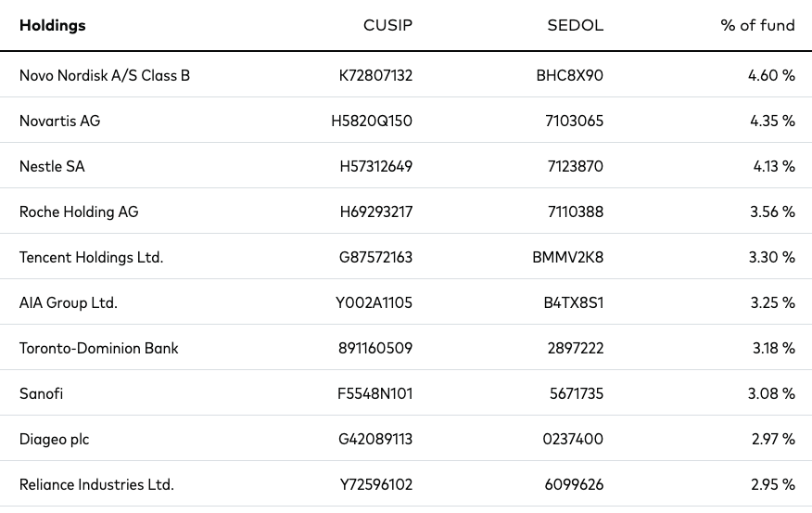
Task: Click SEDOL code 0237400
Action: [573, 440]
